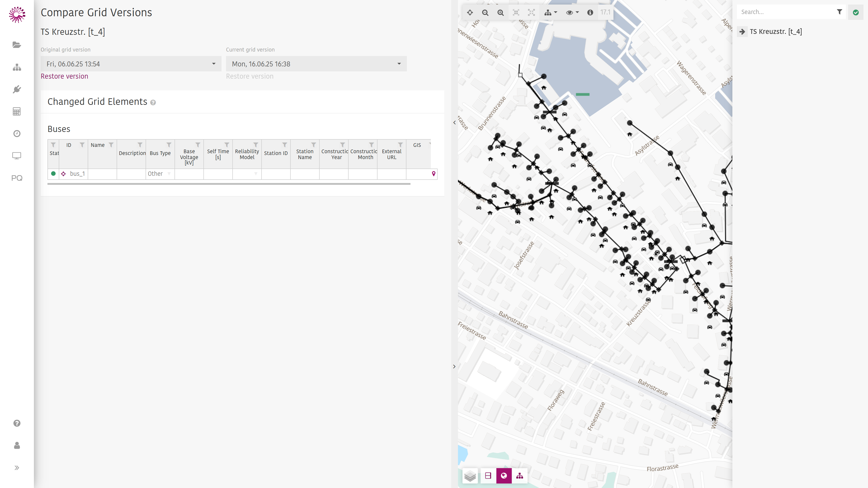Zoom in the map

coord(501,12)
